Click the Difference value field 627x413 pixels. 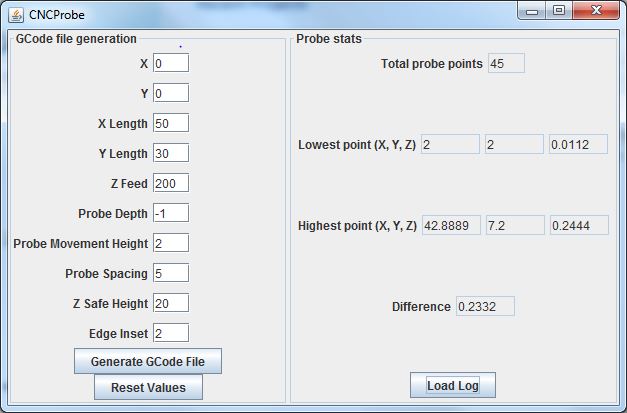(x=485, y=306)
